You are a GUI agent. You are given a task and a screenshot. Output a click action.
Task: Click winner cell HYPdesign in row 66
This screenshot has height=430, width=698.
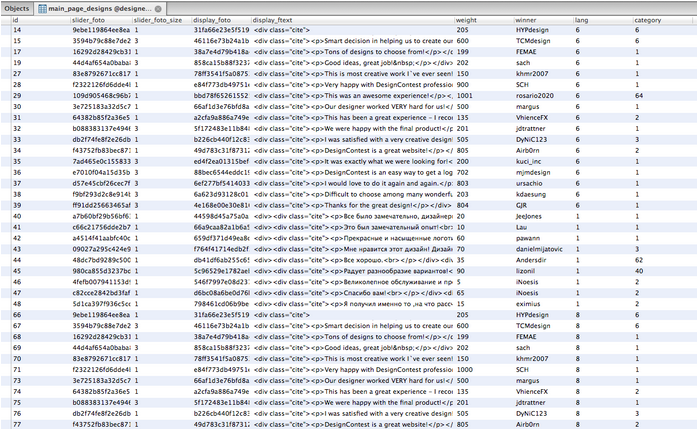[532, 315]
